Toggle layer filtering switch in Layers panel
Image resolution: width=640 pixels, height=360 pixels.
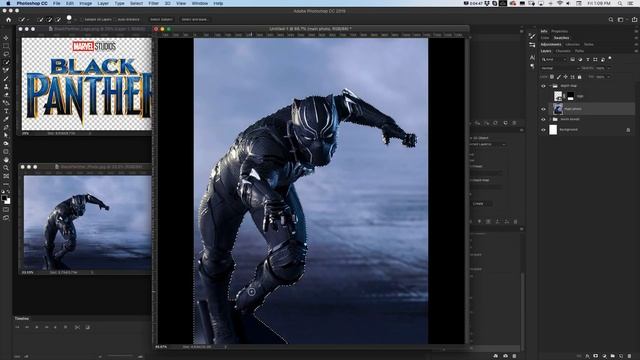pos(610,58)
